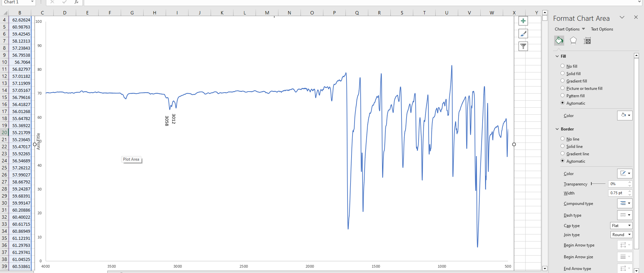The height and width of the screenshot is (273, 644).
Task: Open Begin Arrow size dropdown
Action: pos(625,257)
